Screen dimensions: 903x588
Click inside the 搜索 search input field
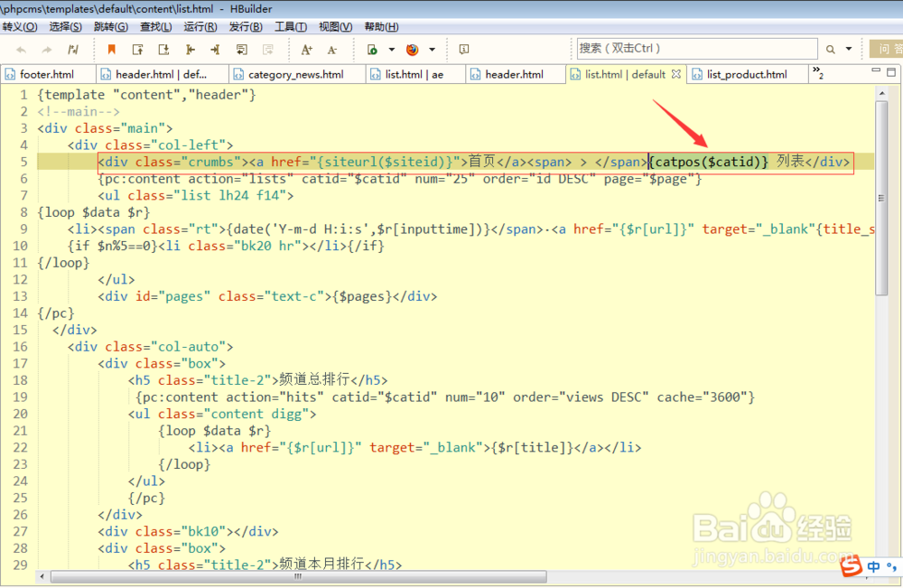(695, 49)
